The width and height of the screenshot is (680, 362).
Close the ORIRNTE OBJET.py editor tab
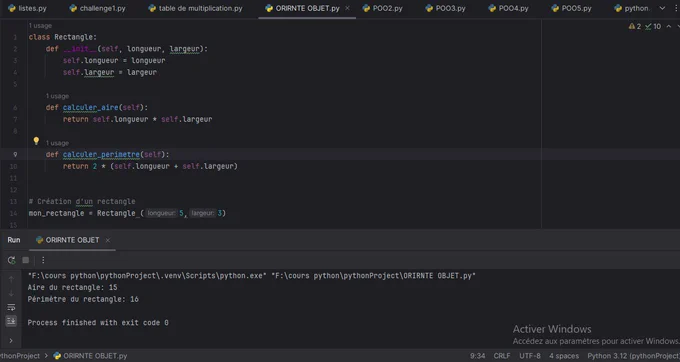[x=347, y=8]
